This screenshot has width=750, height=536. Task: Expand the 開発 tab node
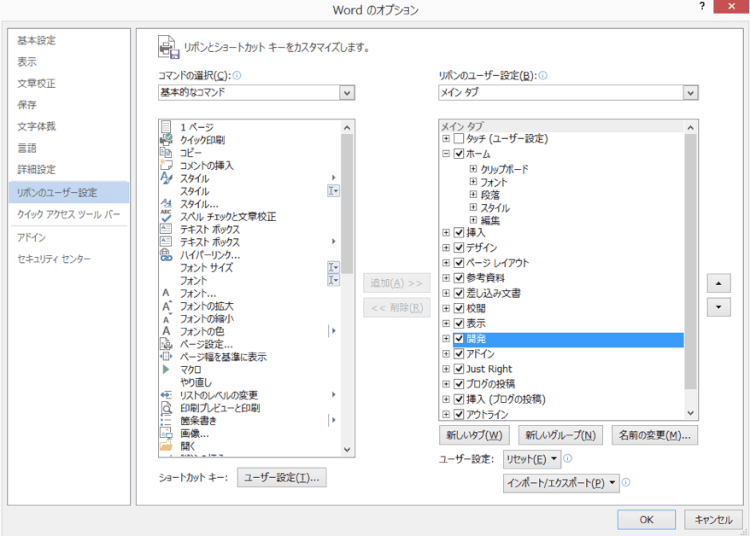click(446, 339)
